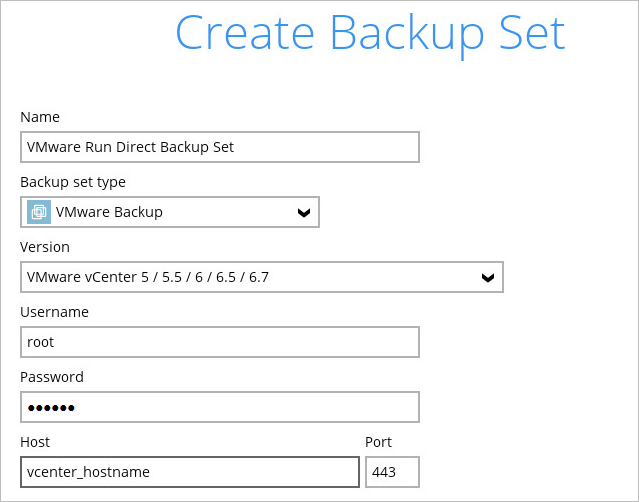This screenshot has width=639, height=502.
Task: Select the Host field with vcenter_hostname
Action: 189,472
